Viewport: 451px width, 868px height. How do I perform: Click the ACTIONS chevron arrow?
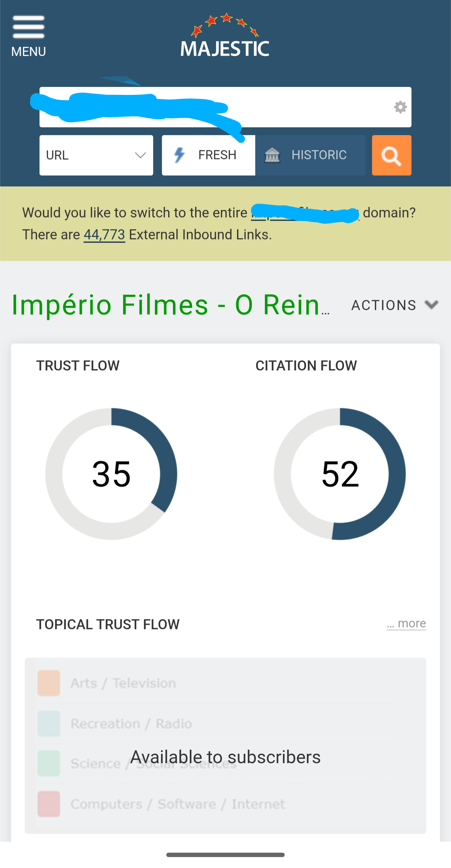pos(432,305)
